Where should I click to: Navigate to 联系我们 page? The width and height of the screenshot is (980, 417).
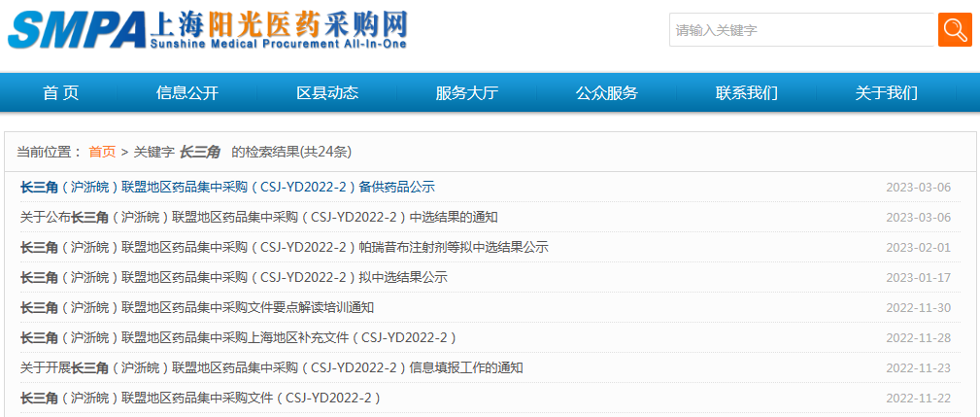(x=747, y=93)
